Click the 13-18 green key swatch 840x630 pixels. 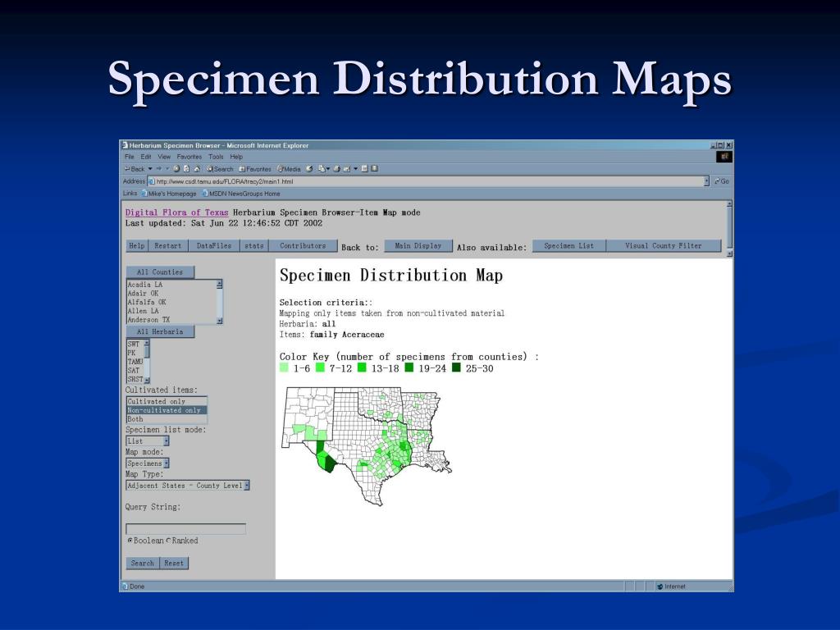point(362,367)
